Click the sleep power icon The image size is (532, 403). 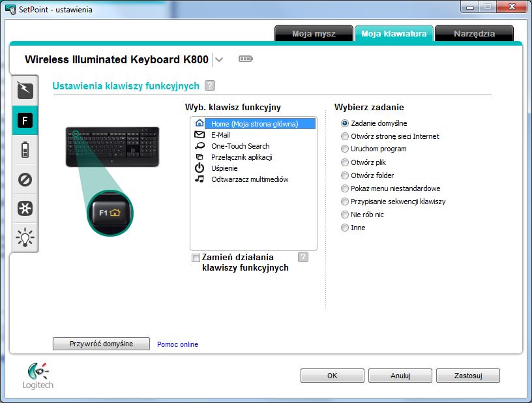click(x=199, y=168)
